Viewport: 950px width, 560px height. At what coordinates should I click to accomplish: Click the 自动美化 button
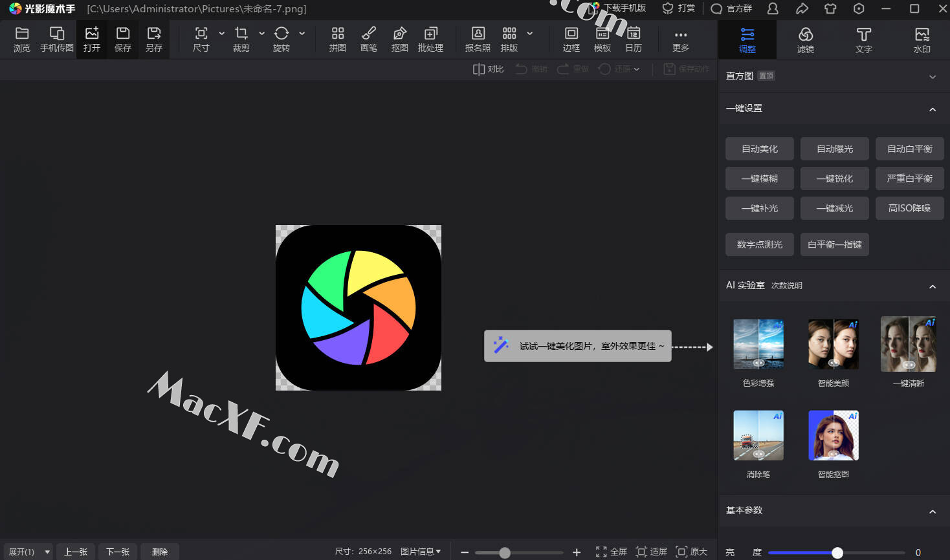759,149
